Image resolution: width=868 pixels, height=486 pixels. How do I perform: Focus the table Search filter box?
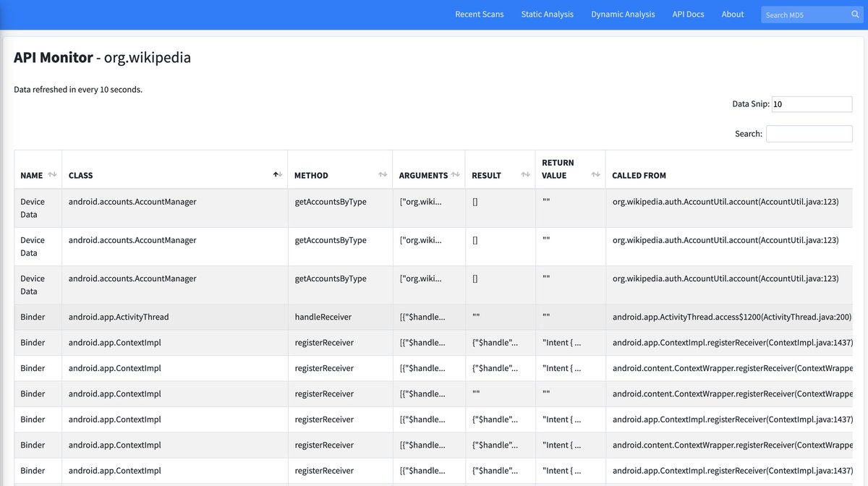[809, 133]
